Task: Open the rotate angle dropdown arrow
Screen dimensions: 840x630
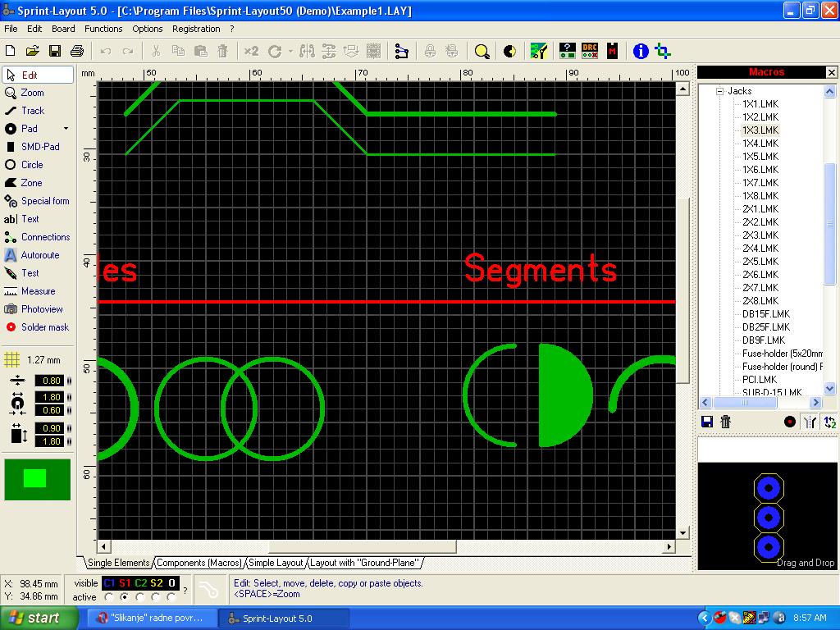Action: [290, 51]
